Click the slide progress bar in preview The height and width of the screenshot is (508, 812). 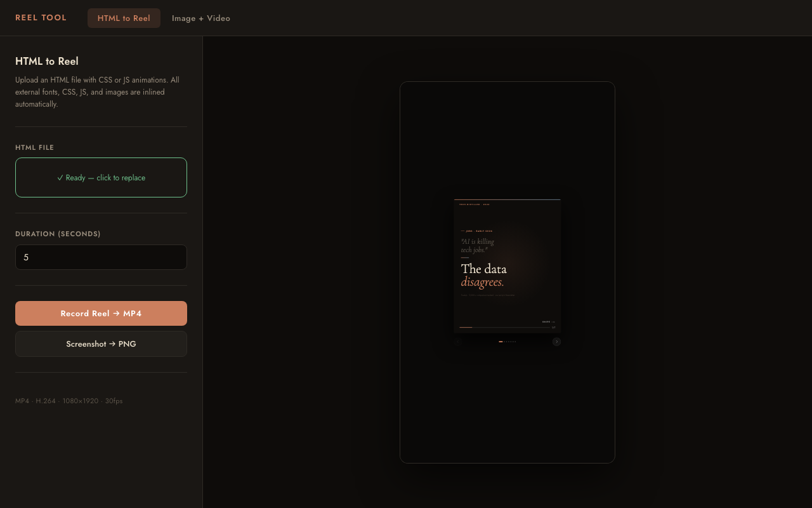504,327
